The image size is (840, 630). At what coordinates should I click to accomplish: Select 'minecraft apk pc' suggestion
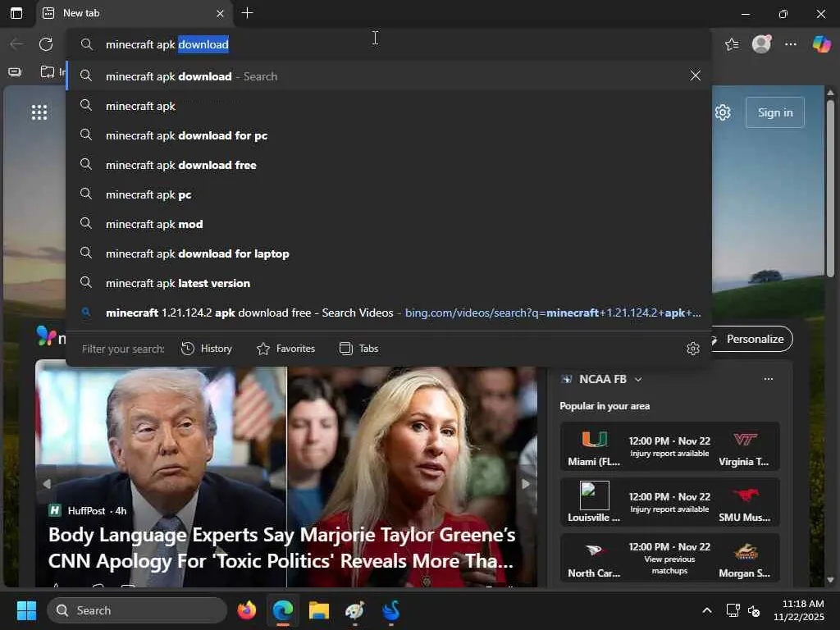tap(389, 194)
